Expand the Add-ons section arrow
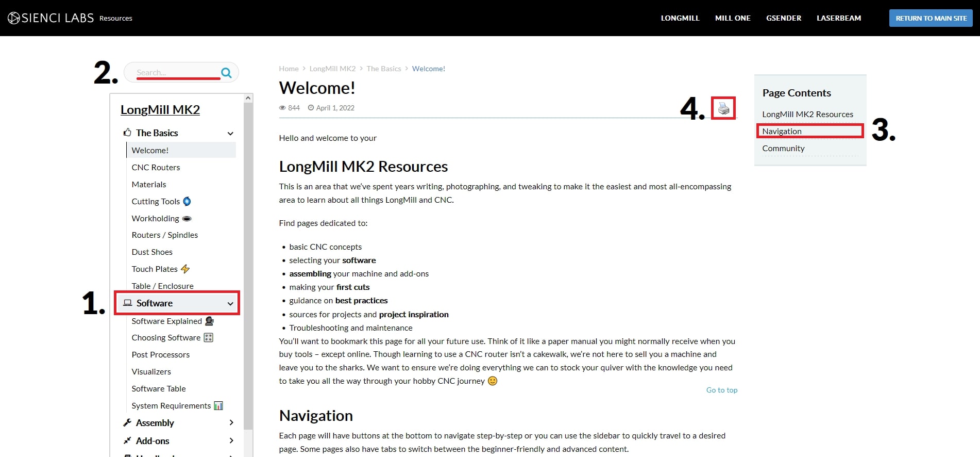The width and height of the screenshot is (980, 457). [x=231, y=440]
